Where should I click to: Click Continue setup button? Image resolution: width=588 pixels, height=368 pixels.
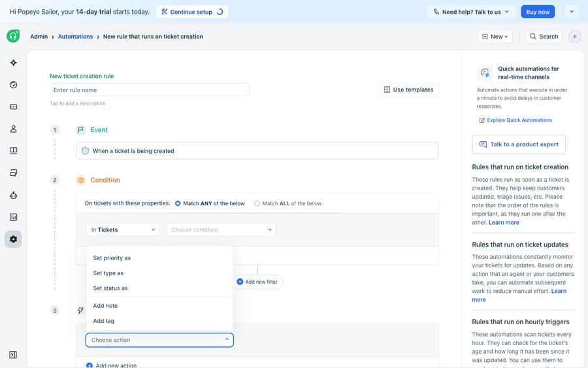point(192,12)
